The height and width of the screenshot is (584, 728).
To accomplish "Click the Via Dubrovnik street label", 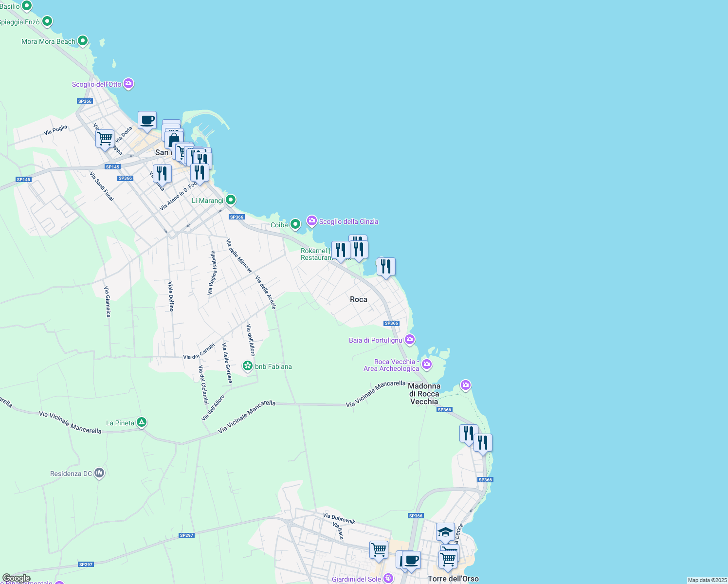I will [x=339, y=518].
